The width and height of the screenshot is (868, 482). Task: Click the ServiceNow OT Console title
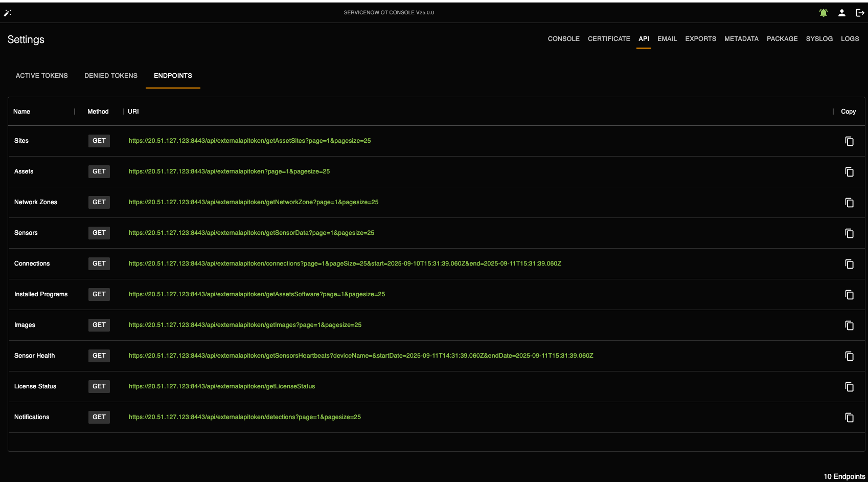click(x=389, y=13)
